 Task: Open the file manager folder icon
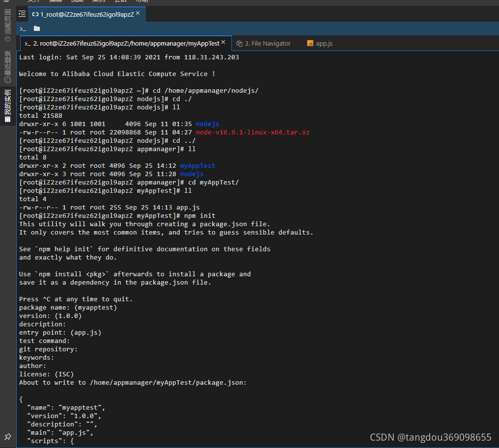(x=37, y=28)
